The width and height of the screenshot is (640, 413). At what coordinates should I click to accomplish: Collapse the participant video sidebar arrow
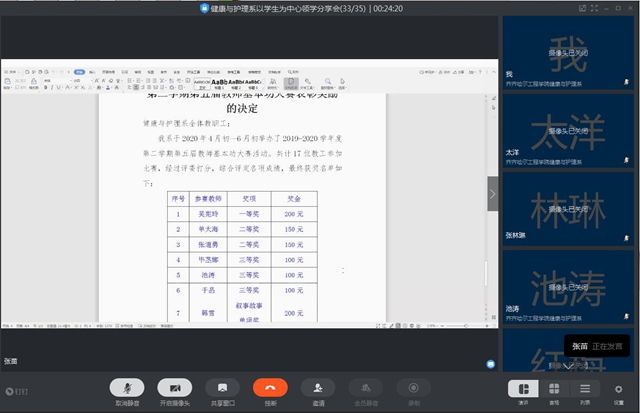tap(492, 194)
